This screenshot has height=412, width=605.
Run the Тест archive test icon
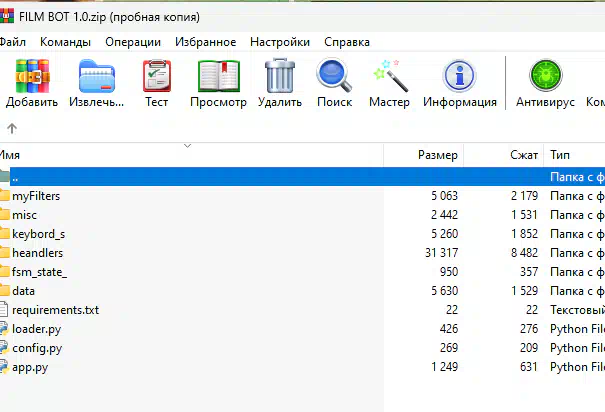[157, 76]
